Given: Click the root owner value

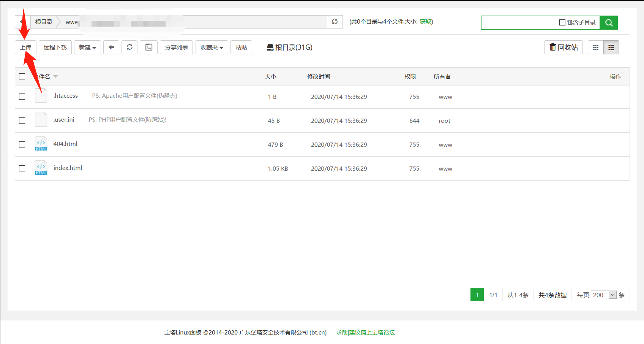Looking at the screenshot, I should [x=444, y=121].
